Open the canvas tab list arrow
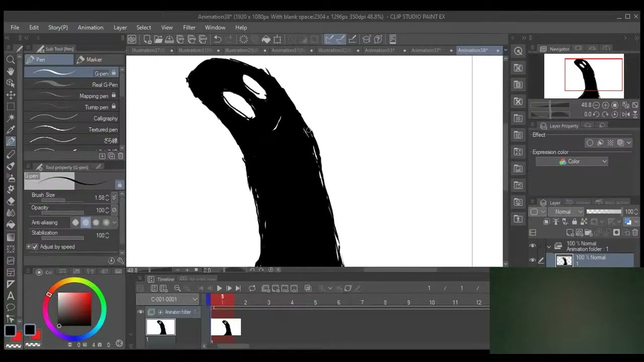644x362 pixels. pyautogui.click(x=505, y=50)
